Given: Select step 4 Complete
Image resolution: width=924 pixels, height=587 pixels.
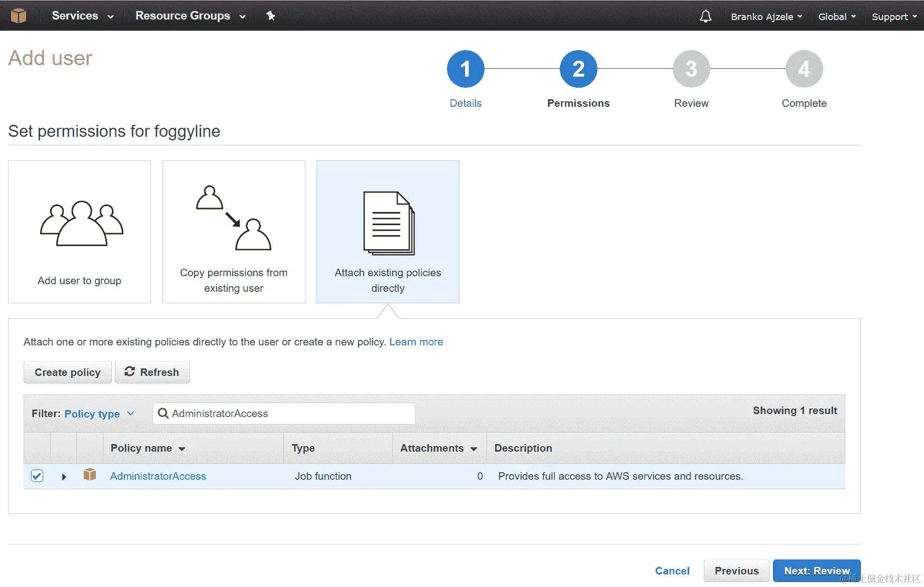Looking at the screenshot, I should (804, 79).
